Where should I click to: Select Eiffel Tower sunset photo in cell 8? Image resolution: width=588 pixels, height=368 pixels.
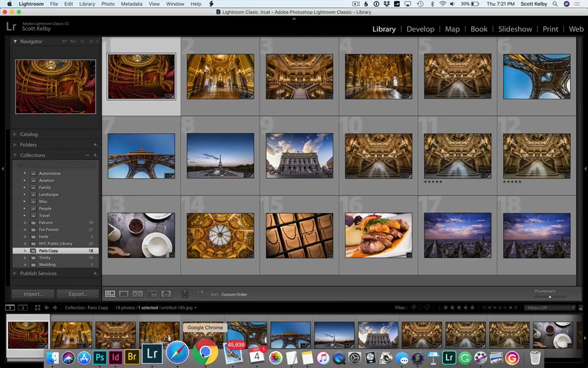[220, 156]
